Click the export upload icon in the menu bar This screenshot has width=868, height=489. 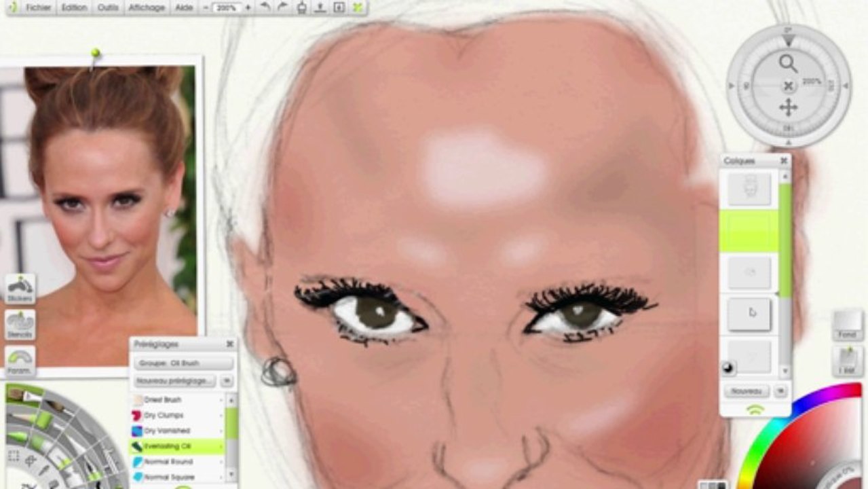pos(320,7)
